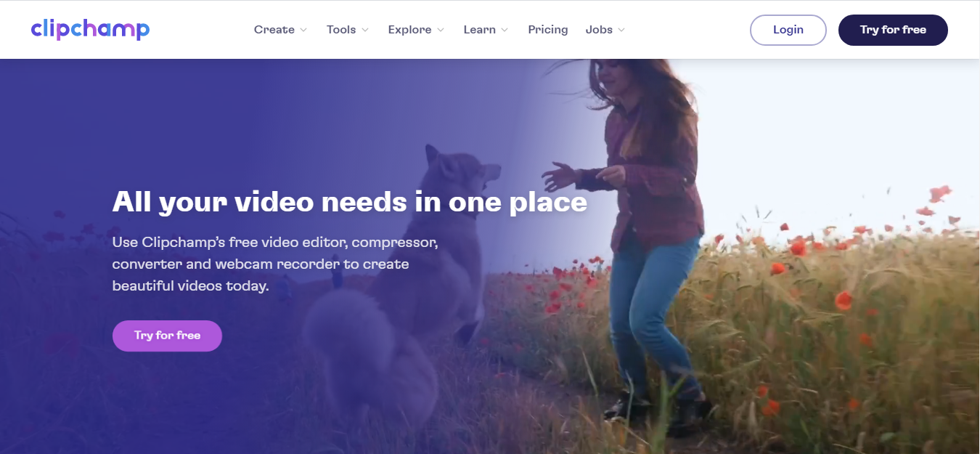Expand the Tools dropdown chevron

coord(365,31)
